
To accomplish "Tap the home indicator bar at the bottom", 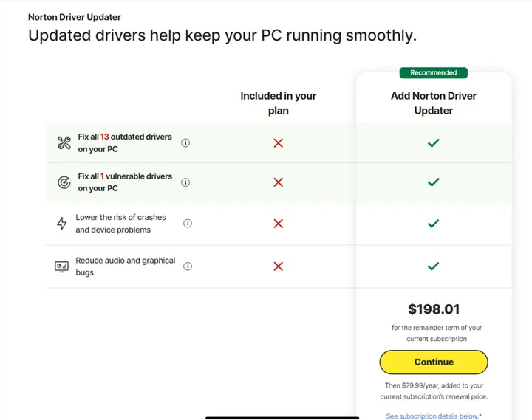I will point(282,417).
